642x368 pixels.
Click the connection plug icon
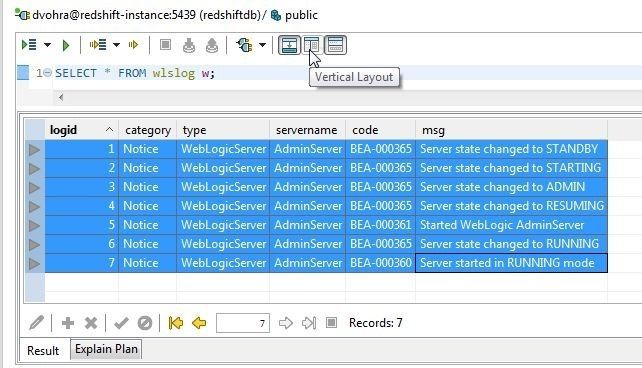tap(244, 45)
